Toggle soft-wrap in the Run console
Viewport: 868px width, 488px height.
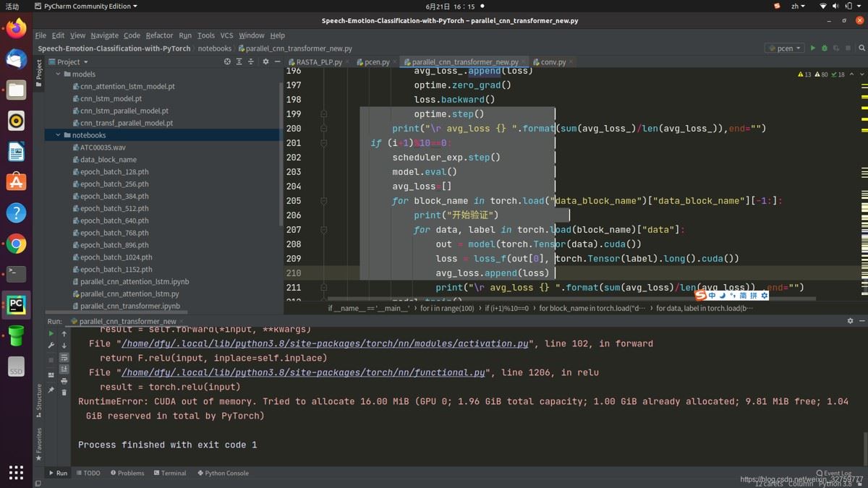click(64, 357)
